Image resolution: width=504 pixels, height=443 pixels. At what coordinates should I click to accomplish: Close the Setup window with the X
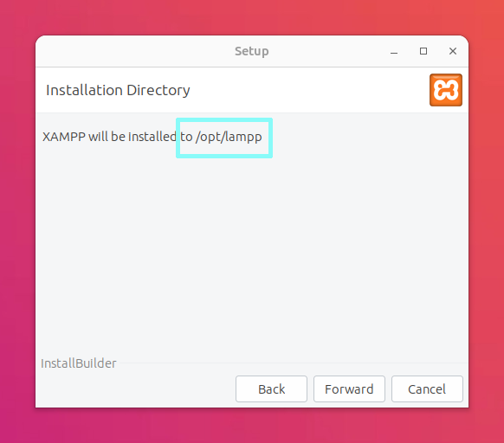(x=453, y=51)
